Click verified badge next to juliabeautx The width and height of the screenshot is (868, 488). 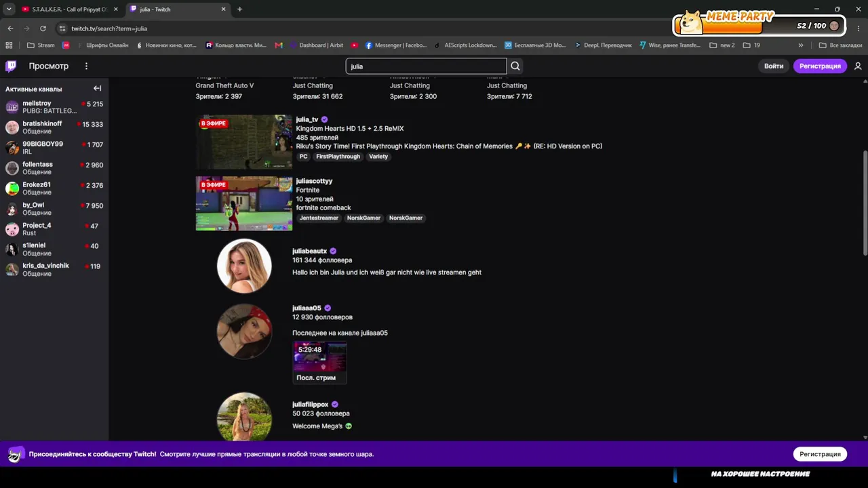pyautogui.click(x=333, y=251)
